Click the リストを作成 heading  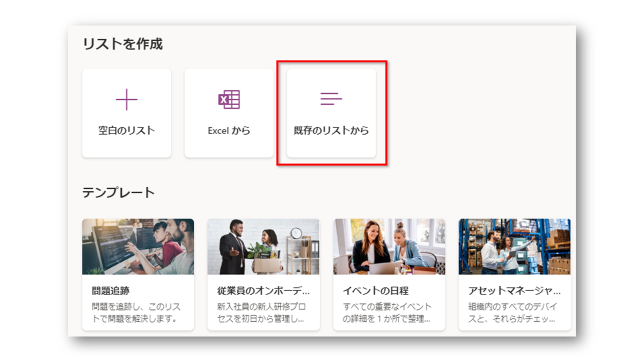(x=122, y=44)
